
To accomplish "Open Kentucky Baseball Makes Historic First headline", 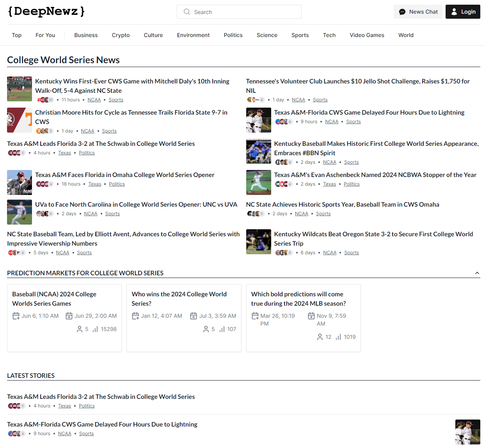I will click(376, 148).
